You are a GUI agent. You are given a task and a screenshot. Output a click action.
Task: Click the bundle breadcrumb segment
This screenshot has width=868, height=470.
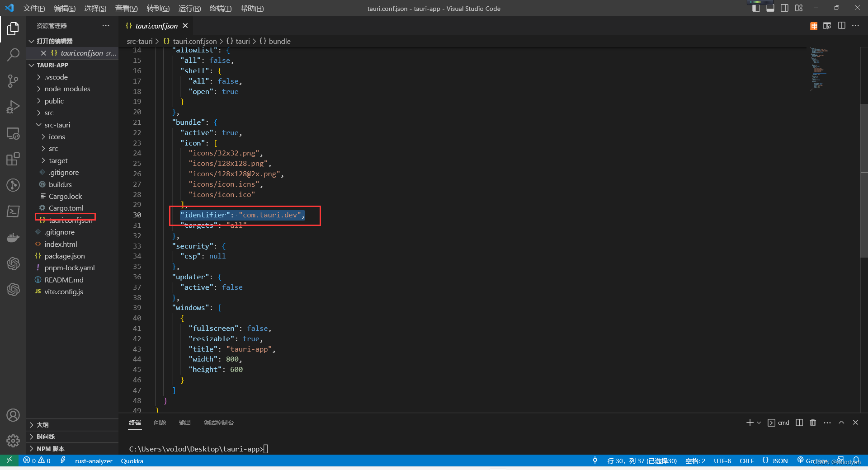pos(275,41)
